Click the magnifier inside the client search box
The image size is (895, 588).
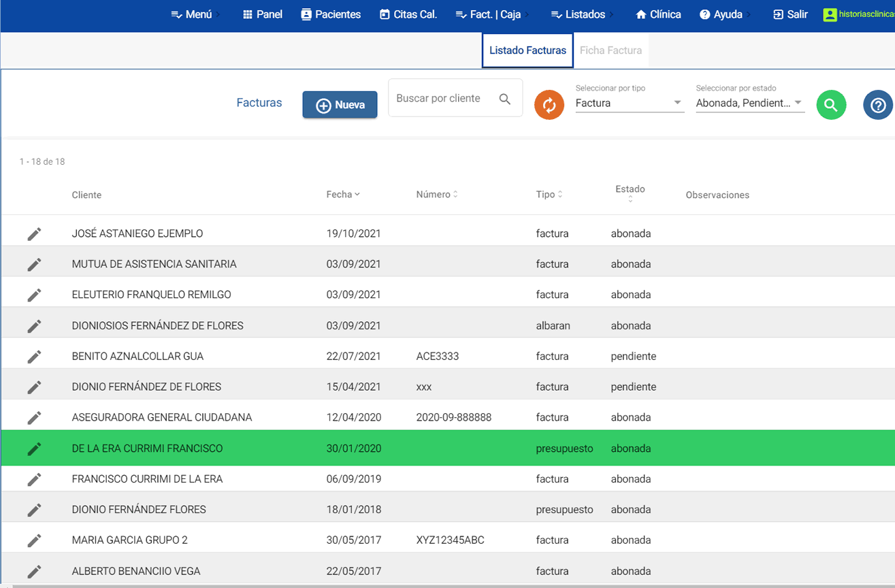tap(504, 99)
